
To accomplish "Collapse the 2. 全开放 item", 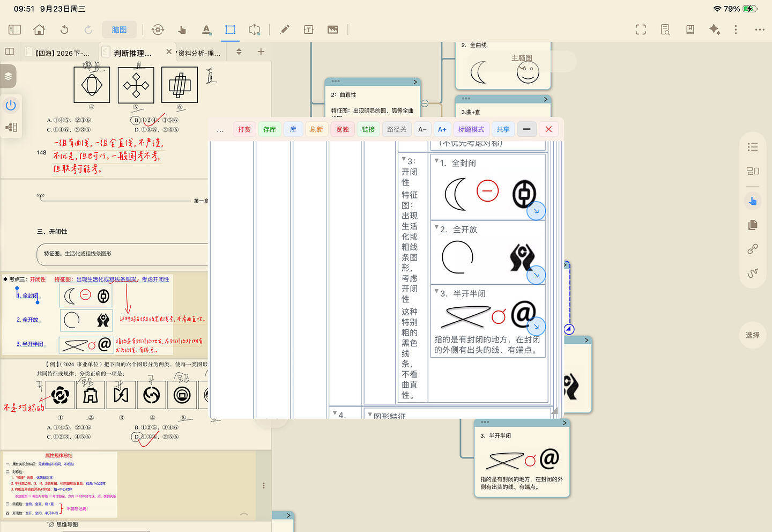I will click(x=436, y=227).
